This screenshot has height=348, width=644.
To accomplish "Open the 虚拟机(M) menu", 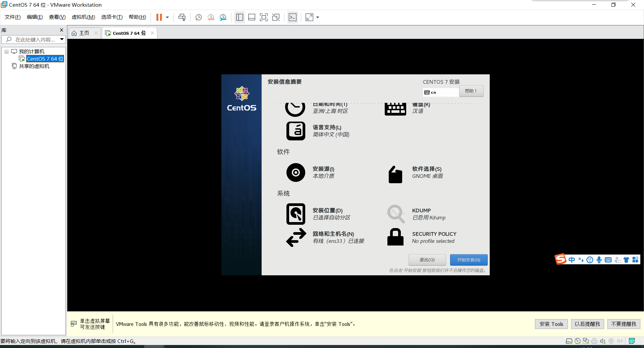I will tap(84, 17).
